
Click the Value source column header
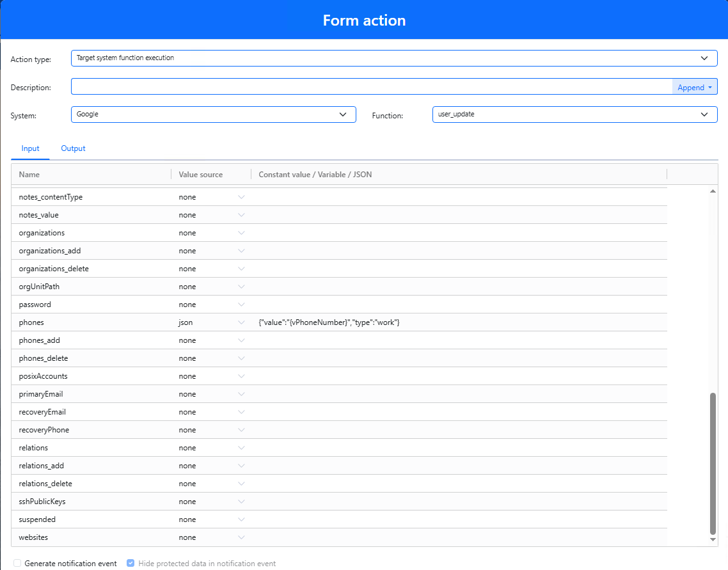(201, 175)
